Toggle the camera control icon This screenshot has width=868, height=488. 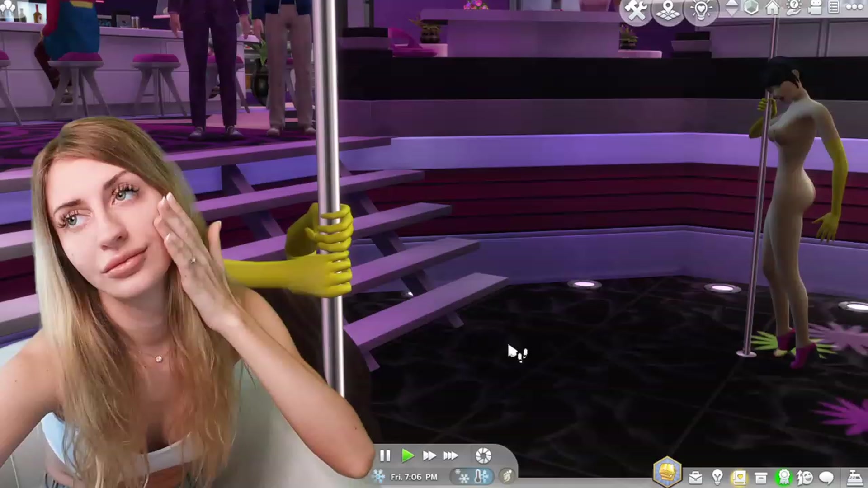point(815,7)
